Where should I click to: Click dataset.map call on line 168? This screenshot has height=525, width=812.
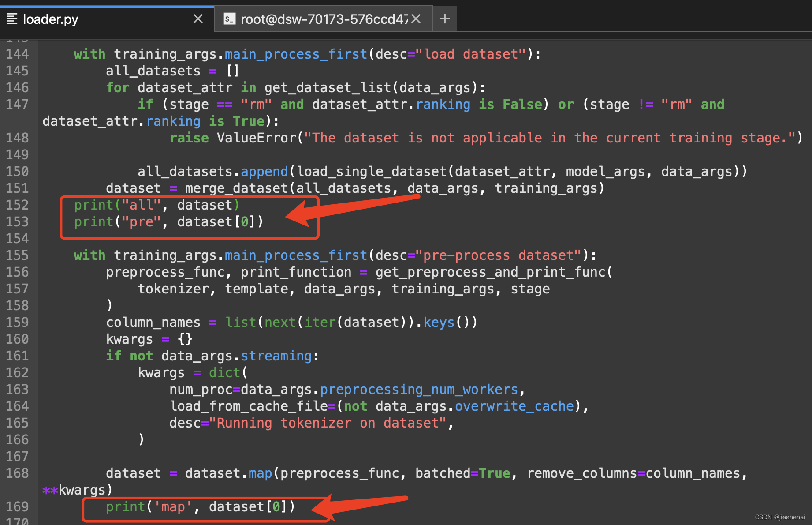228,473
